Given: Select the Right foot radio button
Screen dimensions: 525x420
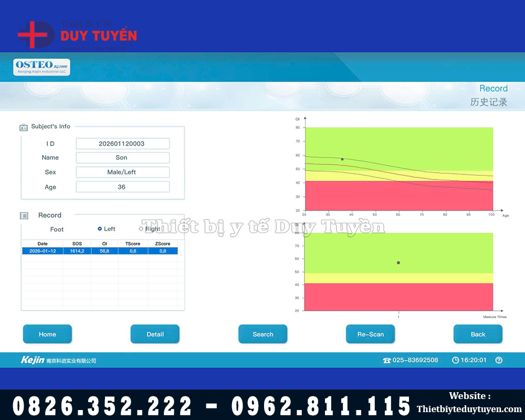Looking at the screenshot, I should [x=141, y=229].
